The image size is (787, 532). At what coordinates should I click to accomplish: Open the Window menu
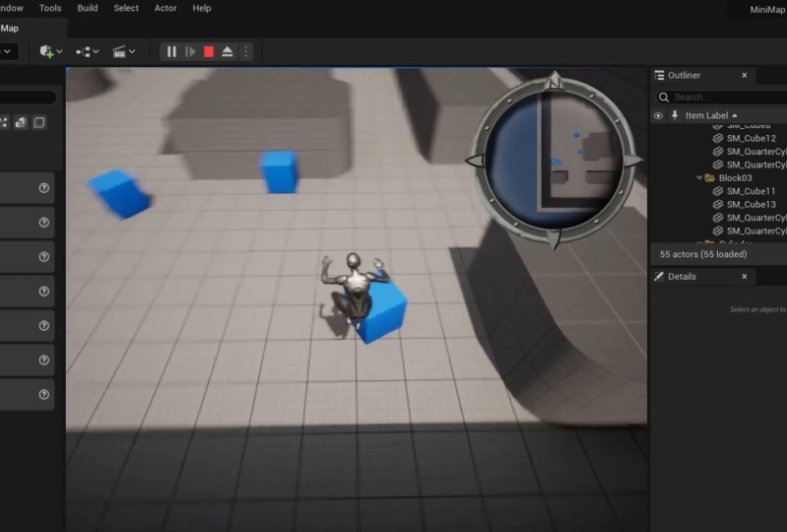tap(11, 8)
